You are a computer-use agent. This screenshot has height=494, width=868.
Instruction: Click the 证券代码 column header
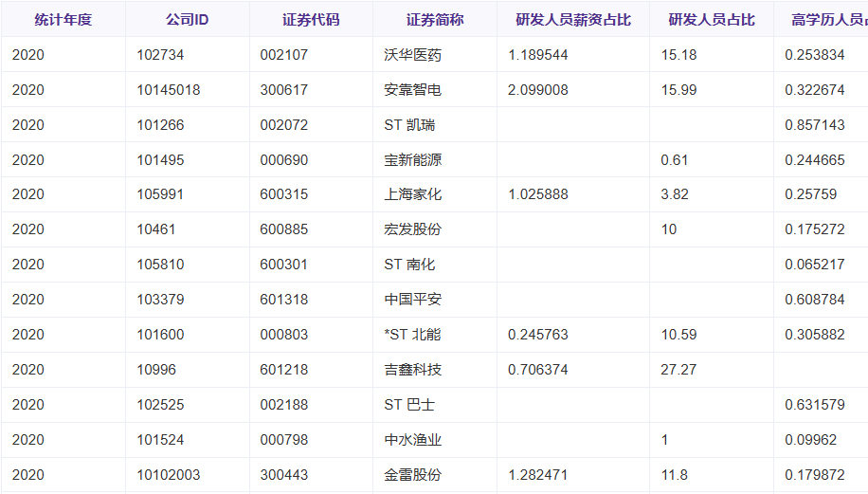click(x=311, y=20)
